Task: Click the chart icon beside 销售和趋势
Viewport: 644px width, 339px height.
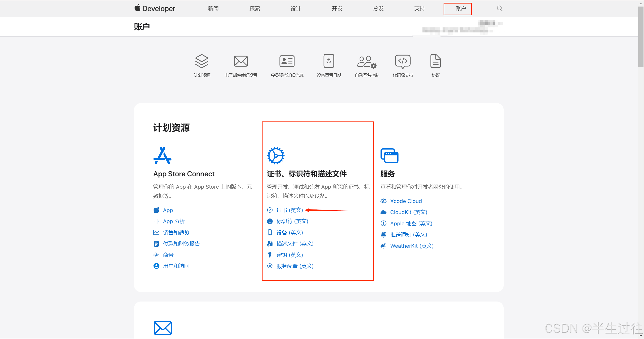Action: pos(156,232)
